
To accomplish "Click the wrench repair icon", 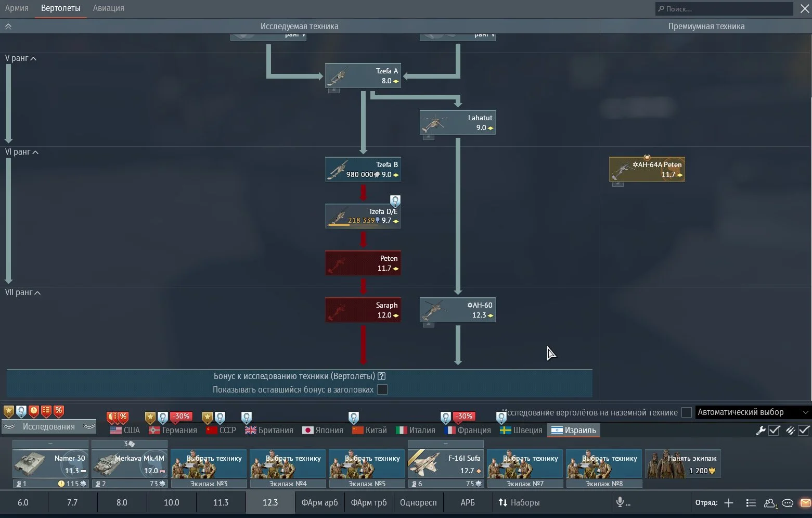I will 761,430.
